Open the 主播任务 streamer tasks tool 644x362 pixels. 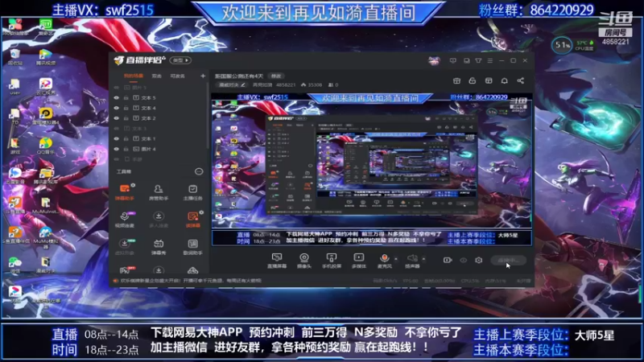point(192,191)
